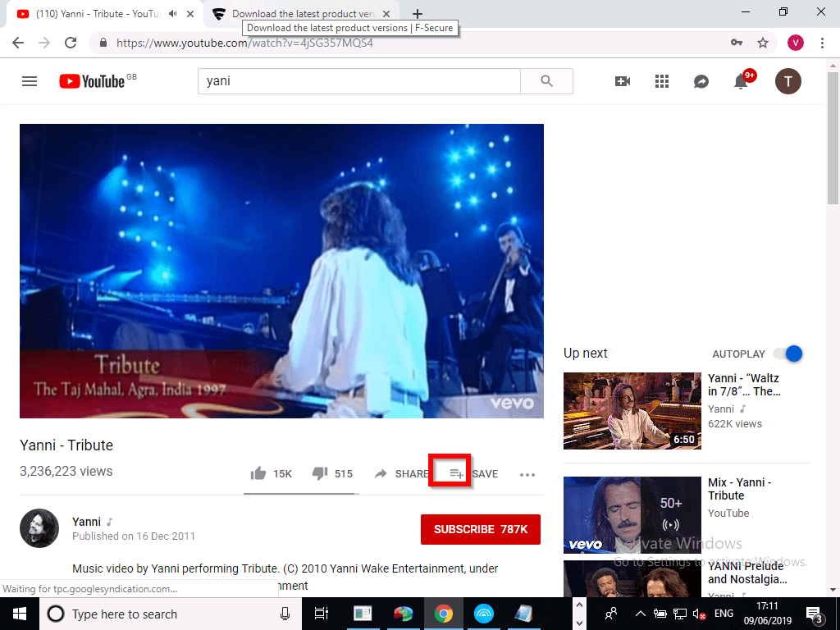Play the Waltz in 7/8 thumbnail

pyautogui.click(x=632, y=411)
